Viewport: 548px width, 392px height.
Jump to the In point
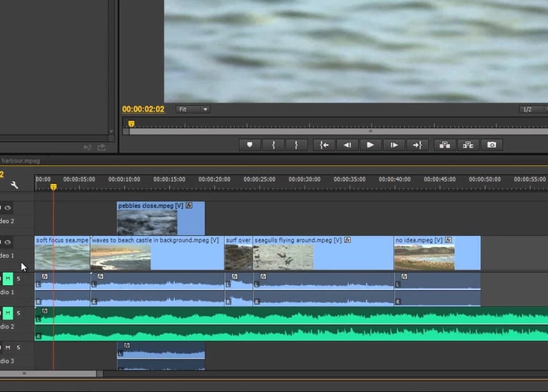point(323,145)
